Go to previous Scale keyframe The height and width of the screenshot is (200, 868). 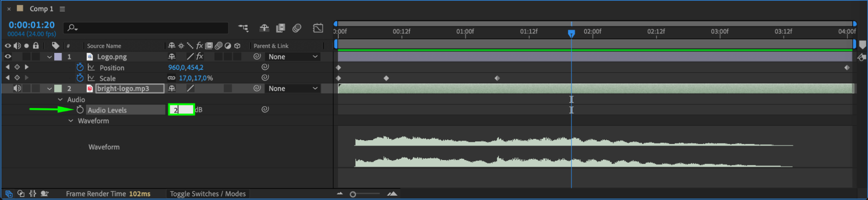click(x=7, y=78)
